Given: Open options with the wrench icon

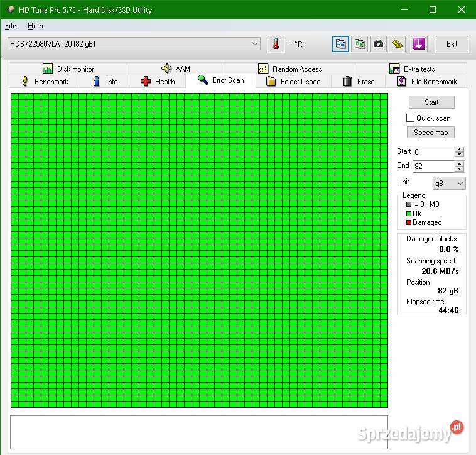Looking at the screenshot, I should [397, 44].
